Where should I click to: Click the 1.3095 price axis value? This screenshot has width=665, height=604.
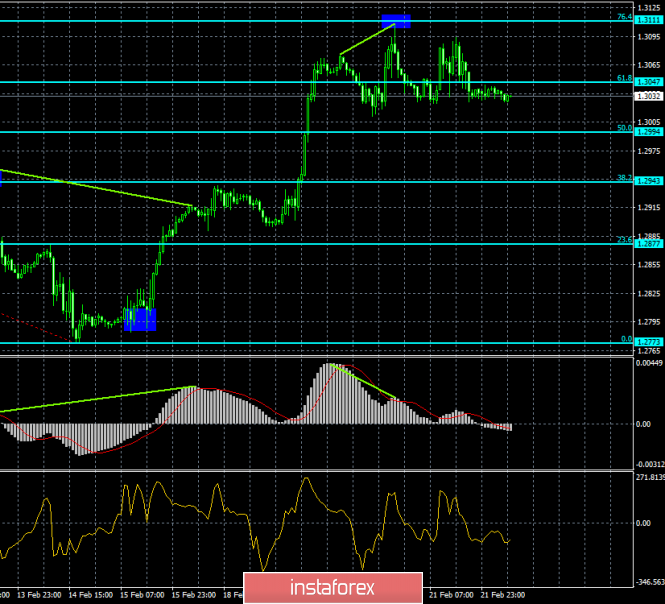649,37
